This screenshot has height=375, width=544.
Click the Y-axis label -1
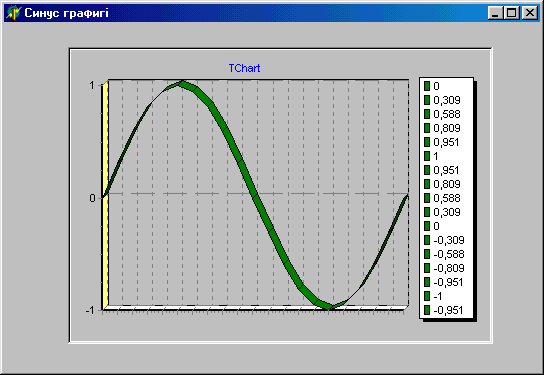tap(90, 310)
